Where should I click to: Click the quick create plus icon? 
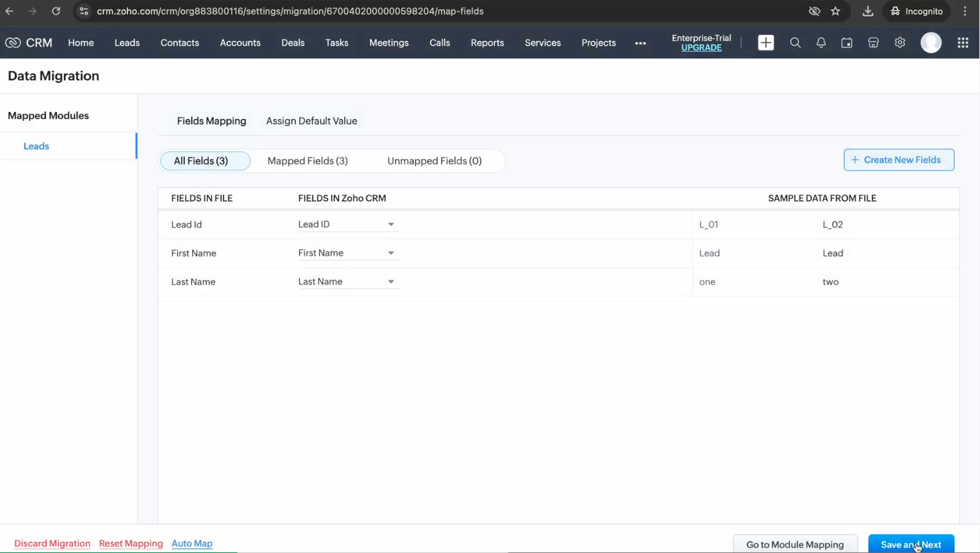pyautogui.click(x=766, y=43)
